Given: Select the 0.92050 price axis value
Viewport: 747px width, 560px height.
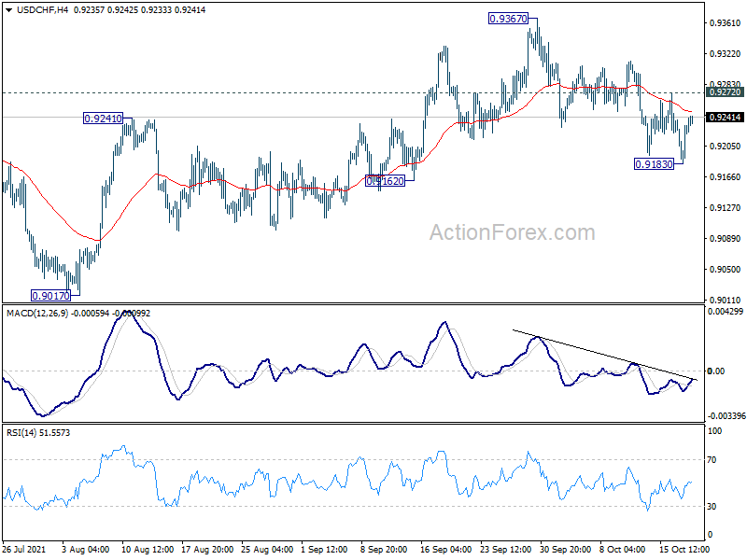Looking at the screenshot, I should 726,147.
